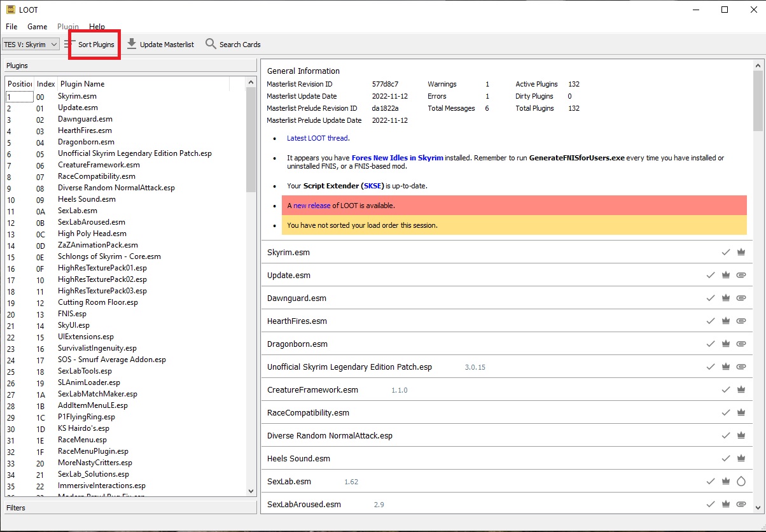This screenshot has width=766, height=532.
Task: Click the paperclip icon on Unofficial Skyrim Legendary Edition Patch card
Action: coord(741,367)
